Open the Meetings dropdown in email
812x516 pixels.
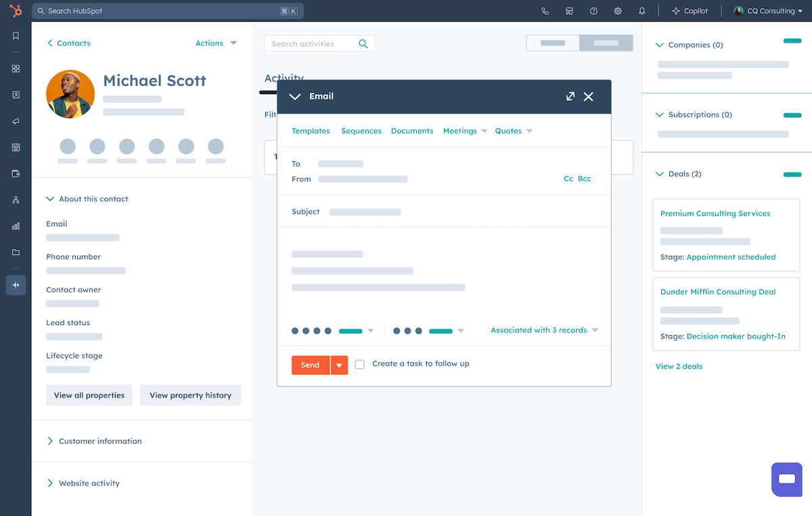465,131
